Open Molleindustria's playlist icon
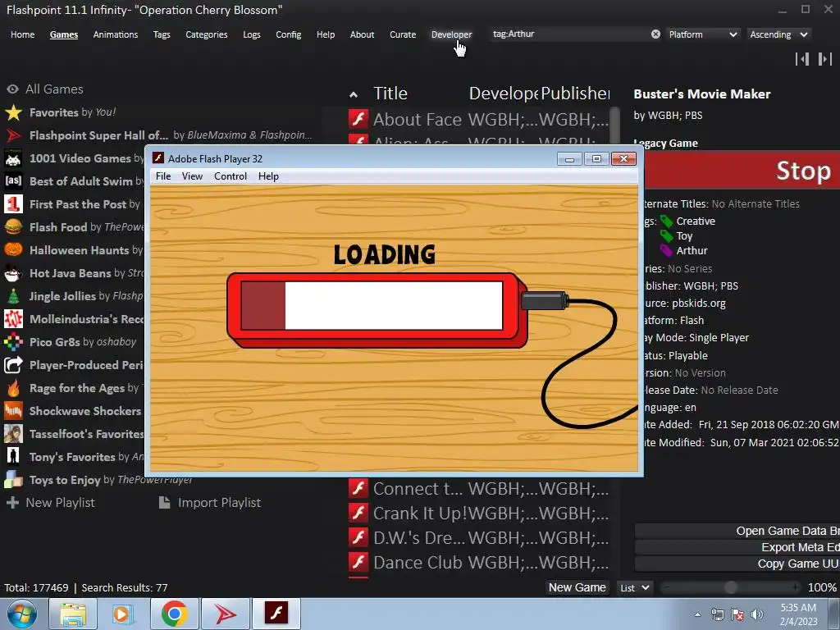 [13, 319]
